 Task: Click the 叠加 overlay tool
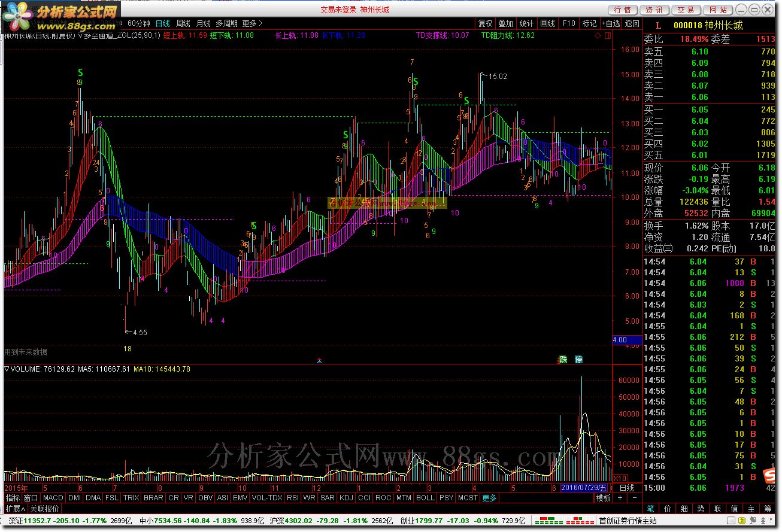pyautogui.click(x=506, y=23)
